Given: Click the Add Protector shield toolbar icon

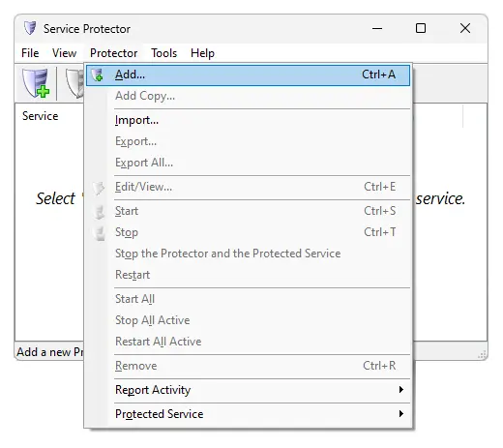Looking at the screenshot, I should click(36, 83).
